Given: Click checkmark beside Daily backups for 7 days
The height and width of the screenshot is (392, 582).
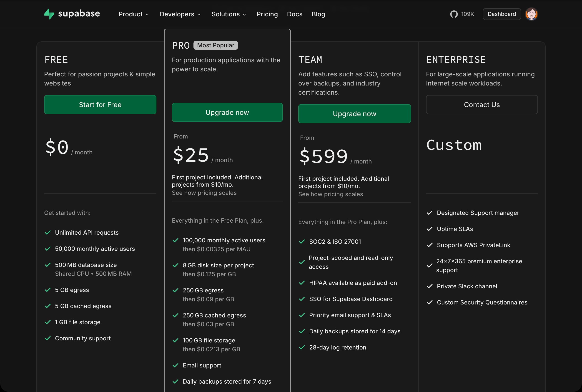Looking at the screenshot, I should point(176,382).
